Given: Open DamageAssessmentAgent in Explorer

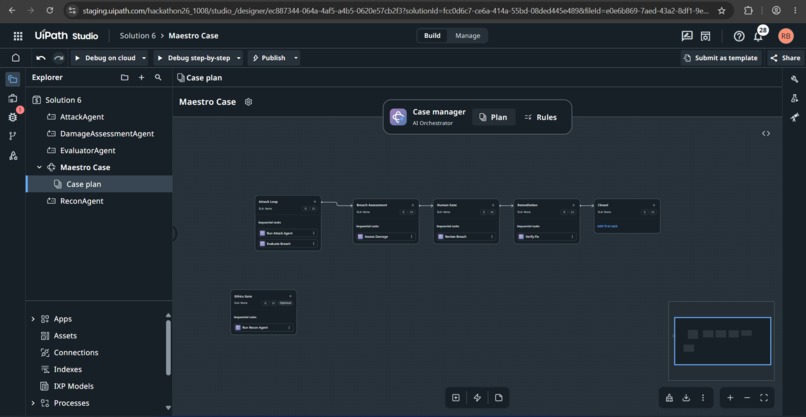Looking at the screenshot, I should [x=107, y=134].
